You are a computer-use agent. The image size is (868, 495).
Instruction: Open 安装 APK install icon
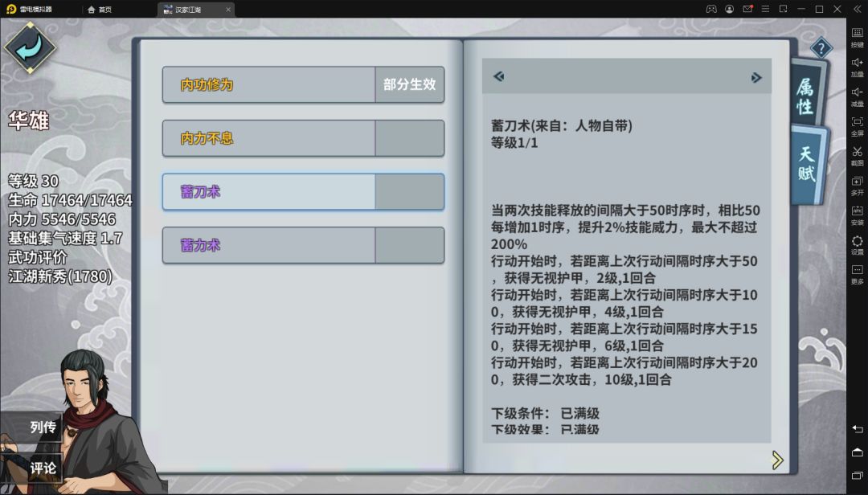[857, 215]
